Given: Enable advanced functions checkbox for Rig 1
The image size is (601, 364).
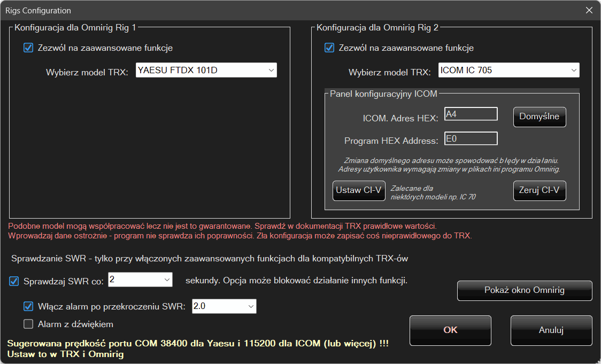Looking at the screenshot, I should pos(29,48).
